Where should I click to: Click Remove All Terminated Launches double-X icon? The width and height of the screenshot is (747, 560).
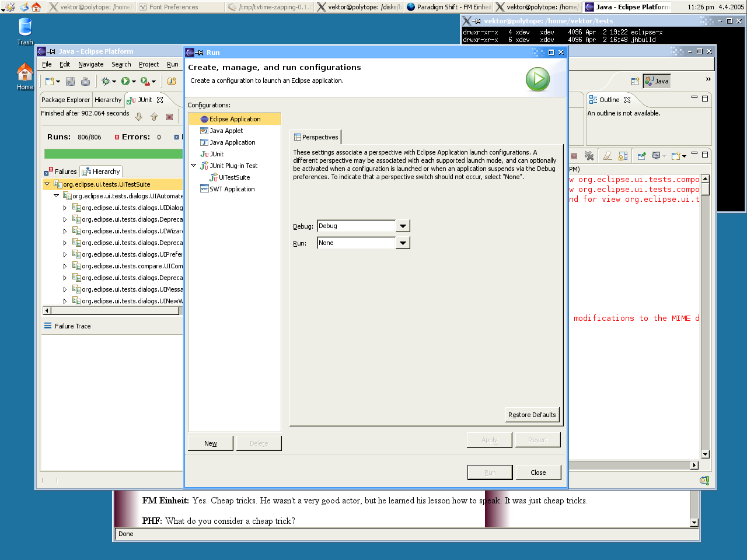(x=589, y=156)
